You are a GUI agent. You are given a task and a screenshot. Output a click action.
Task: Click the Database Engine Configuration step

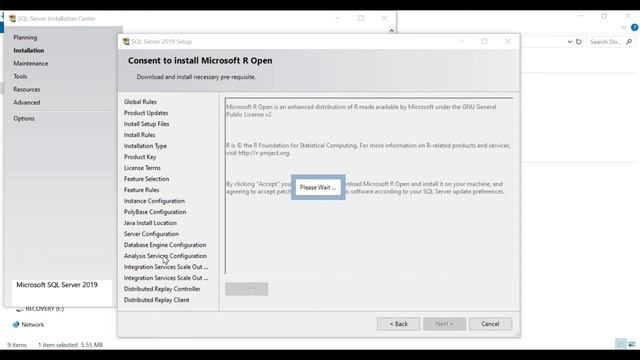165,245
